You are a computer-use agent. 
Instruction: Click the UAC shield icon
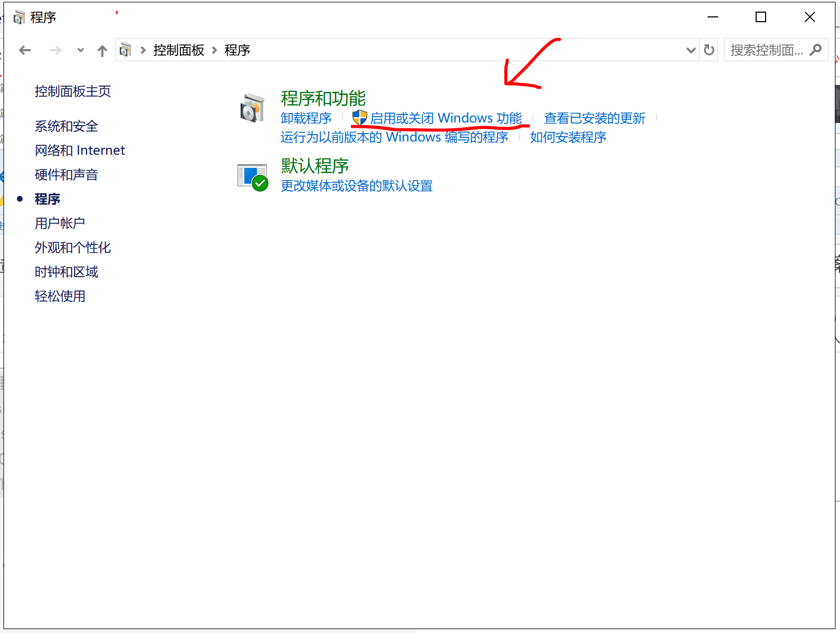pos(359,118)
